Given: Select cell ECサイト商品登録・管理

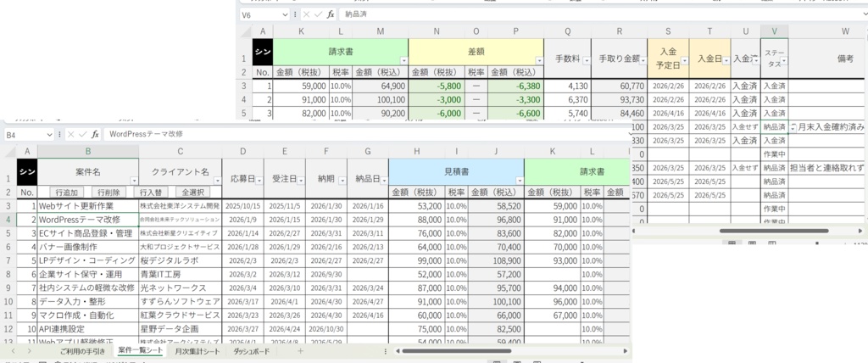Looking at the screenshot, I should pos(88,232).
